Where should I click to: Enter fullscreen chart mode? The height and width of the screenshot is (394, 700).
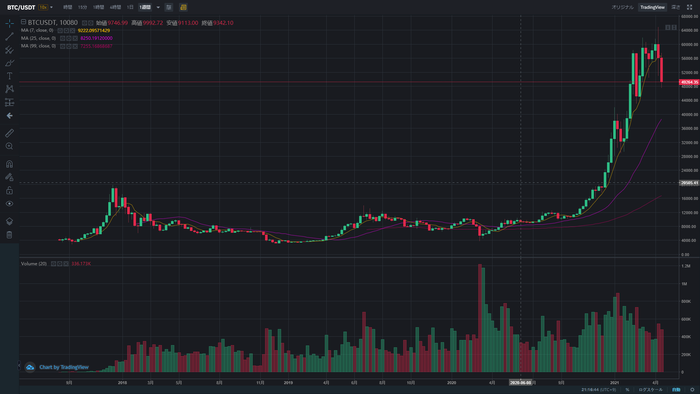(689, 7)
